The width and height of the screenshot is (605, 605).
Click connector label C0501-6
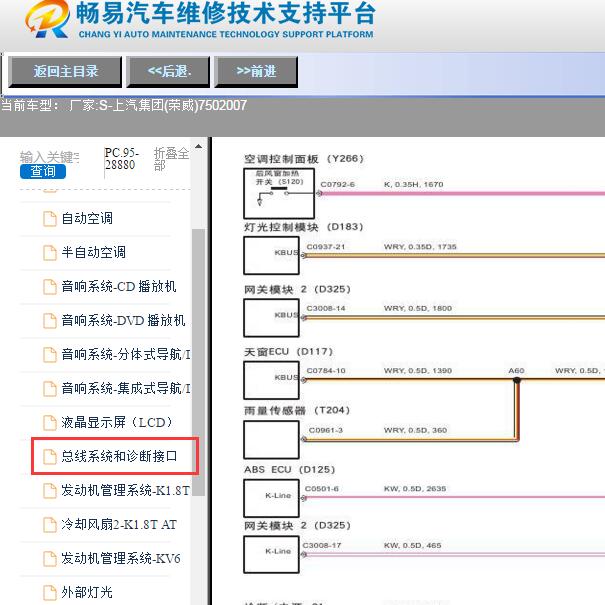(322, 489)
